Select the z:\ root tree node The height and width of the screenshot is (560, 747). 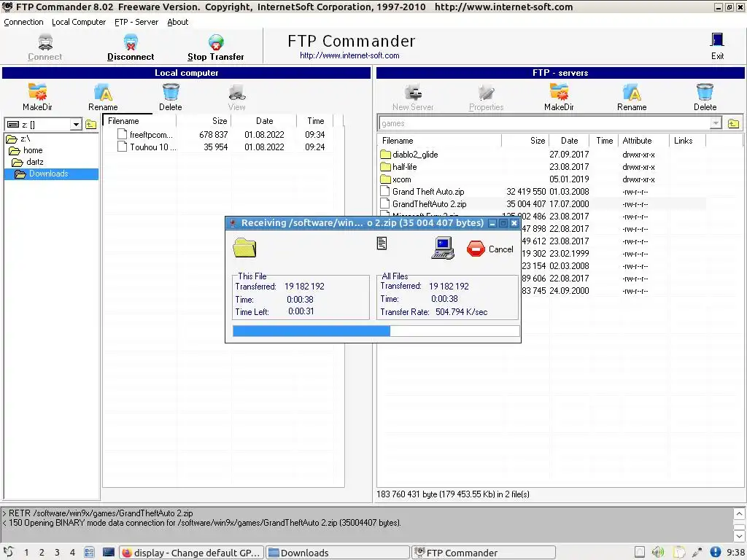[25, 139]
